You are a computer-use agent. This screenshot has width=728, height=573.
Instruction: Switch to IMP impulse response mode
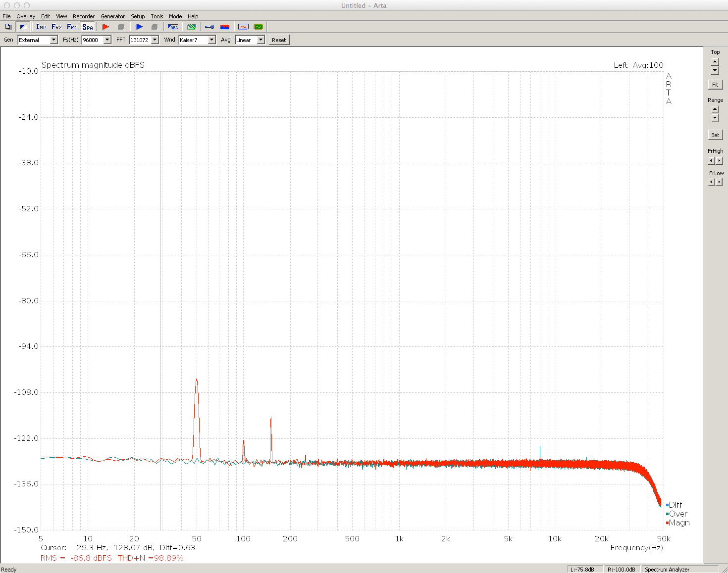(x=41, y=27)
